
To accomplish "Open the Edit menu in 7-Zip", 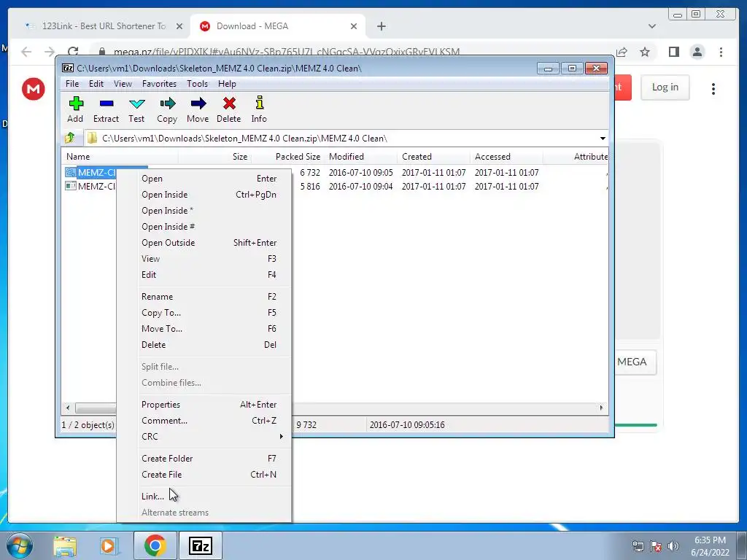I will [x=96, y=84].
